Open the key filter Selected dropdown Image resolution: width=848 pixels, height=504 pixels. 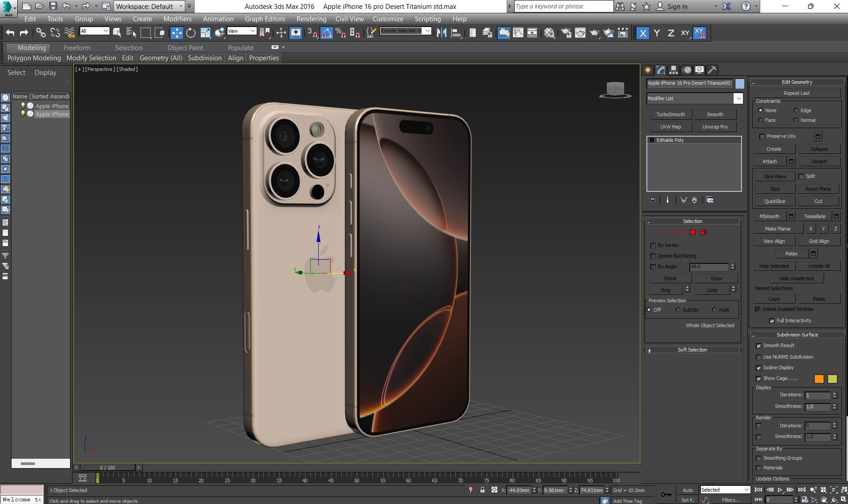point(725,490)
